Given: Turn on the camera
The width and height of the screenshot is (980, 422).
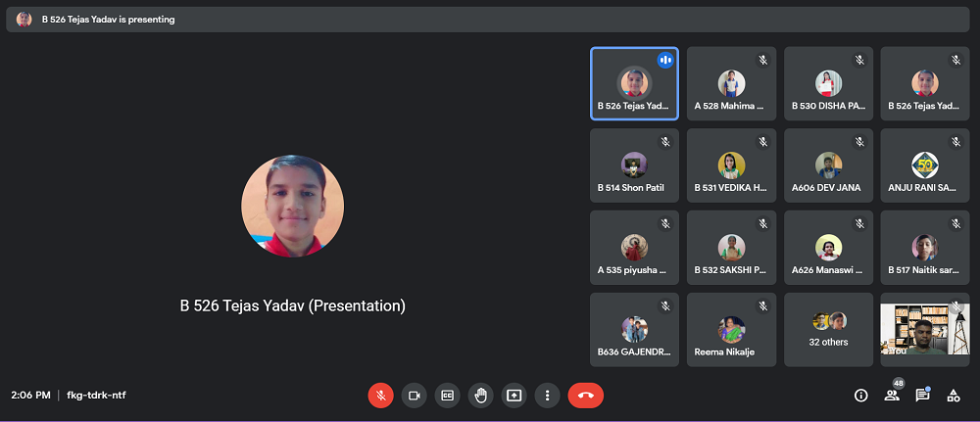Looking at the screenshot, I should 415,396.
